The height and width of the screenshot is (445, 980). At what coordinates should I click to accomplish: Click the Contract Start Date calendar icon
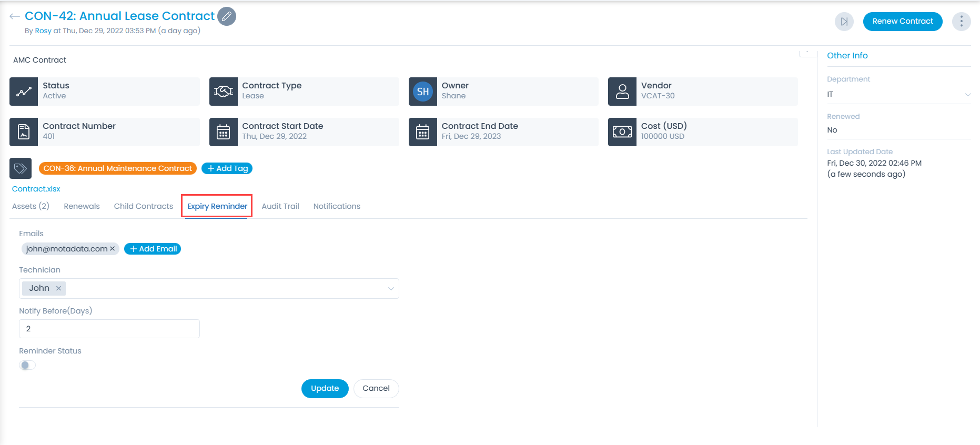(224, 132)
